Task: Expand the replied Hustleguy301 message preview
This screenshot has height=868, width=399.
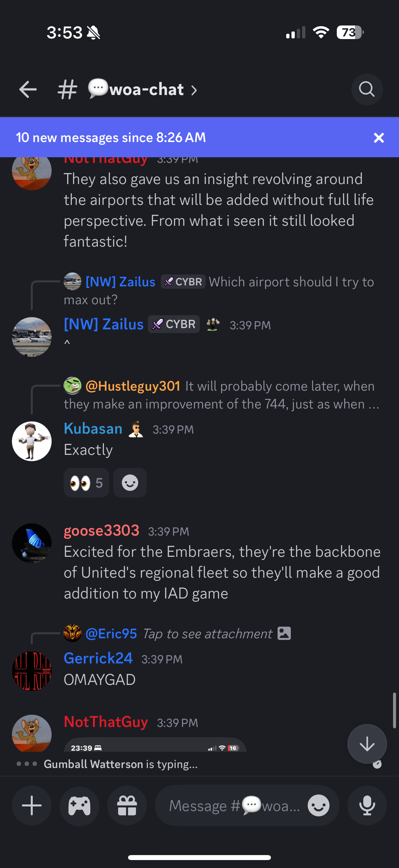Action: tap(222, 395)
